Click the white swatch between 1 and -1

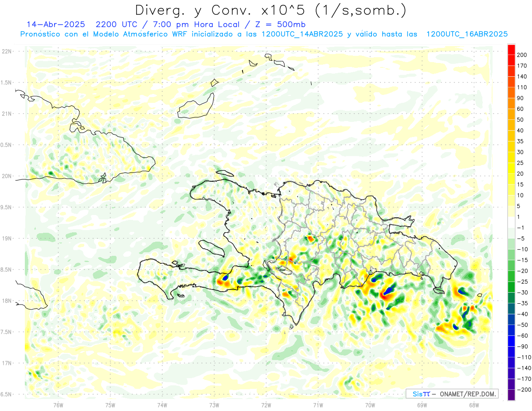511,222
